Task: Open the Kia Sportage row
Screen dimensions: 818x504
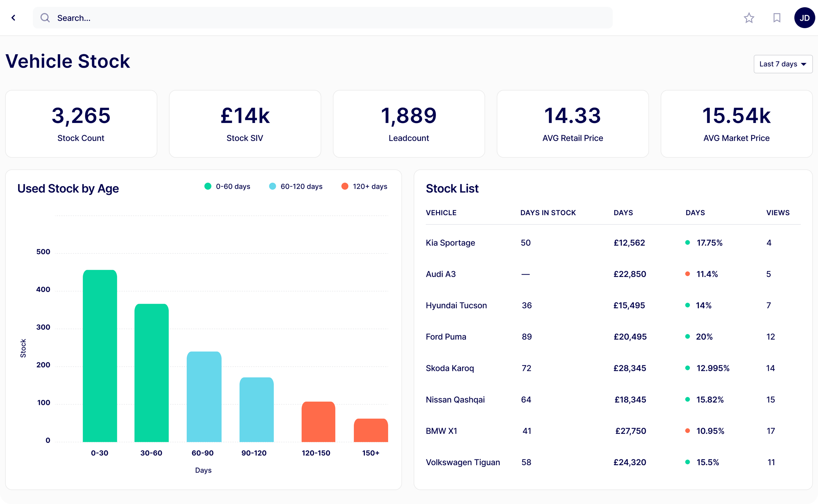Action: pos(450,243)
